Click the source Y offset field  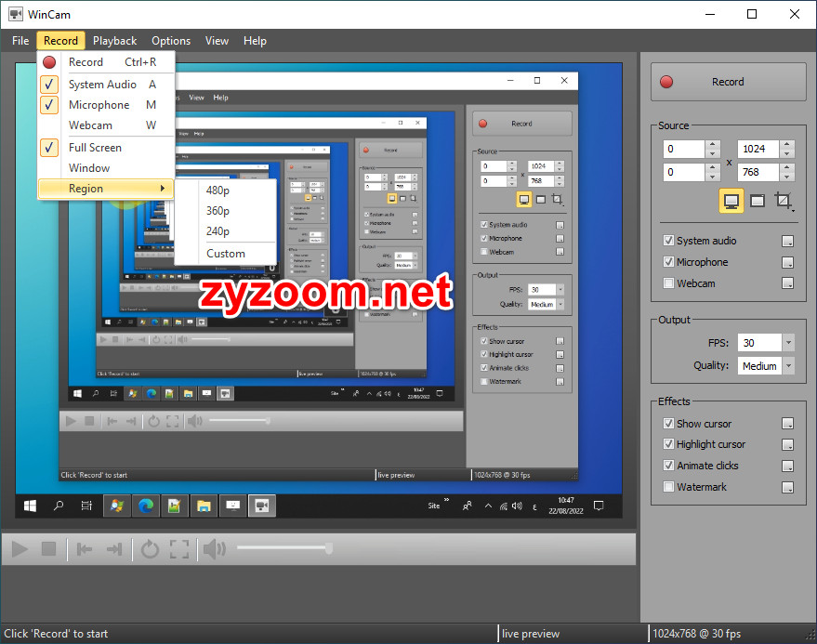tap(684, 172)
